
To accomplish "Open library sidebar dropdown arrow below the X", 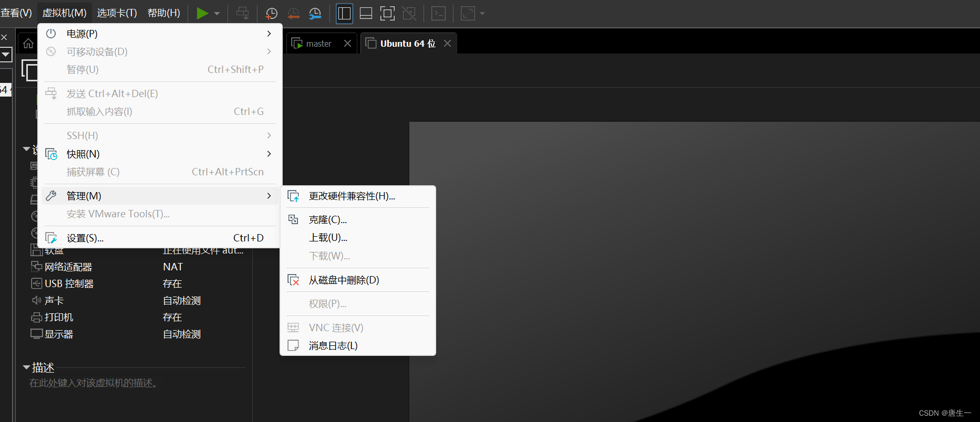I will click(x=5, y=54).
